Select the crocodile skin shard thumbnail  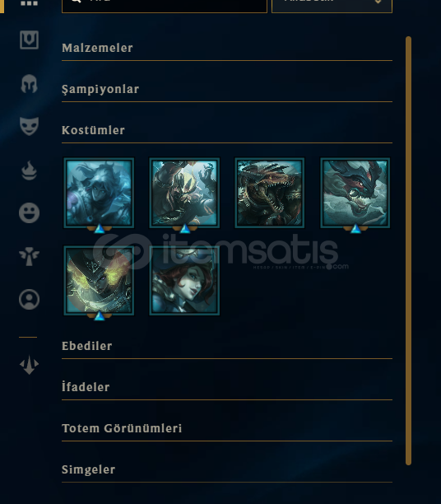(x=270, y=193)
